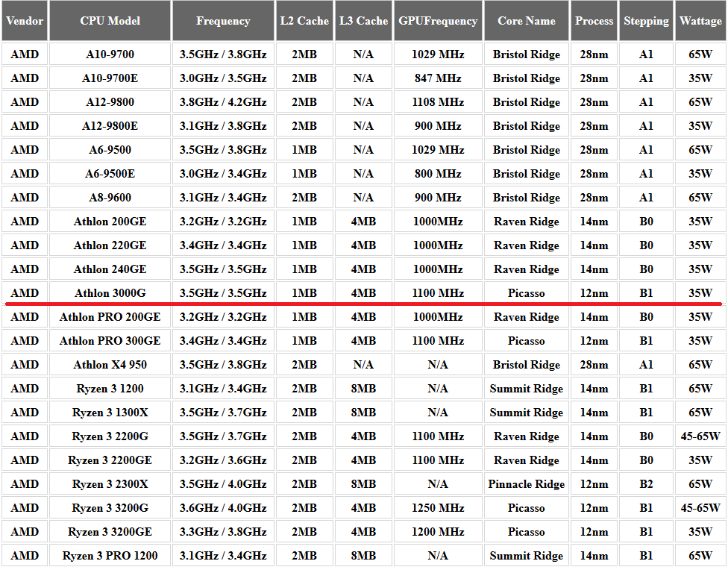Click the Frequency column header
The height and width of the screenshot is (567, 728).
223,21
